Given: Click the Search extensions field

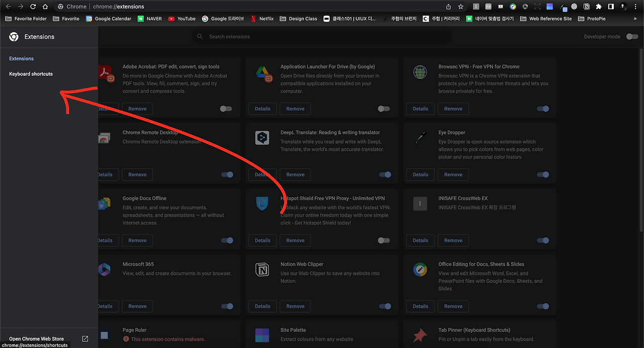Looking at the screenshot, I should point(322,36).
